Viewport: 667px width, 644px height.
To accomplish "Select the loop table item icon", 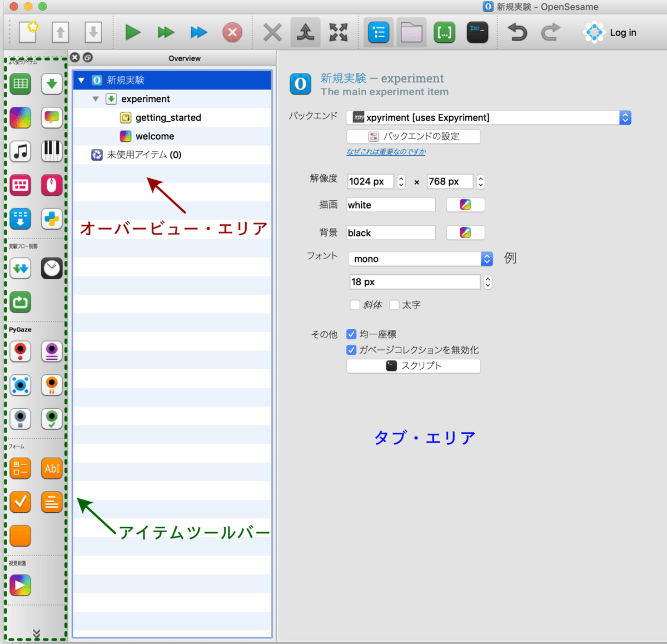I will (21, 84).
